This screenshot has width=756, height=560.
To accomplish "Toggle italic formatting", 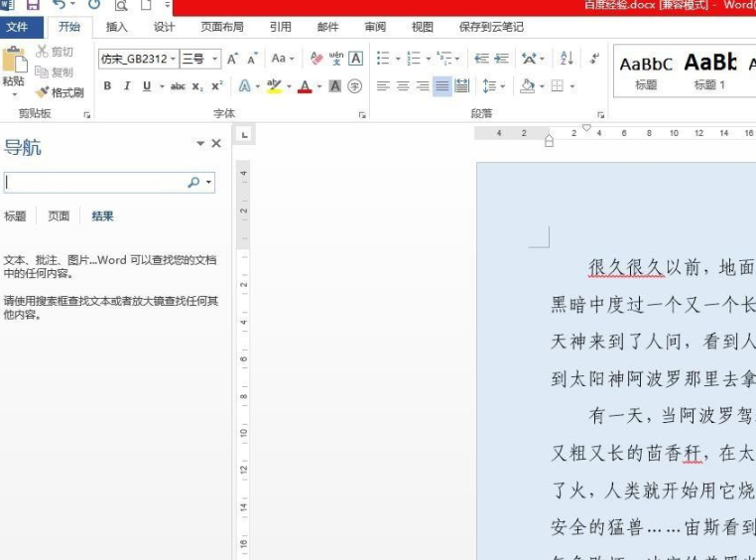I will [127, 85].
